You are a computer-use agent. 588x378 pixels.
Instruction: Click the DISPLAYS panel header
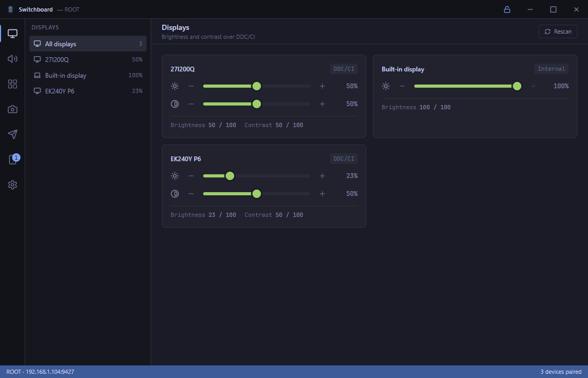(x=45, y=27)
